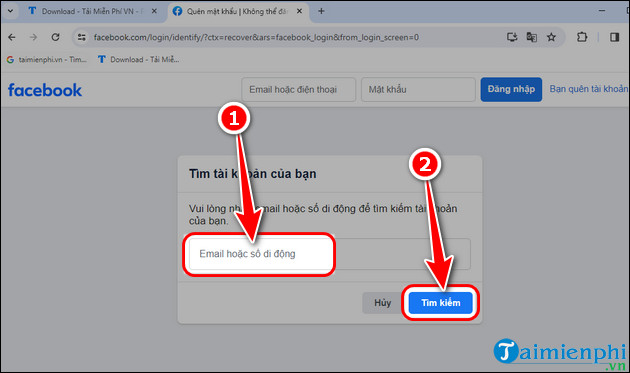
Task: Minimize the browser window
Action: [x=601, y=11]
